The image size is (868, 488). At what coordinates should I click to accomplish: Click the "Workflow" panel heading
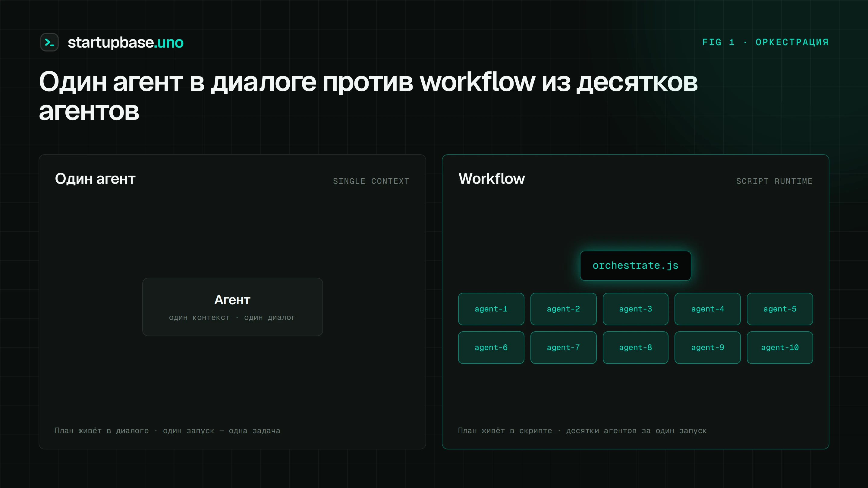492,179
